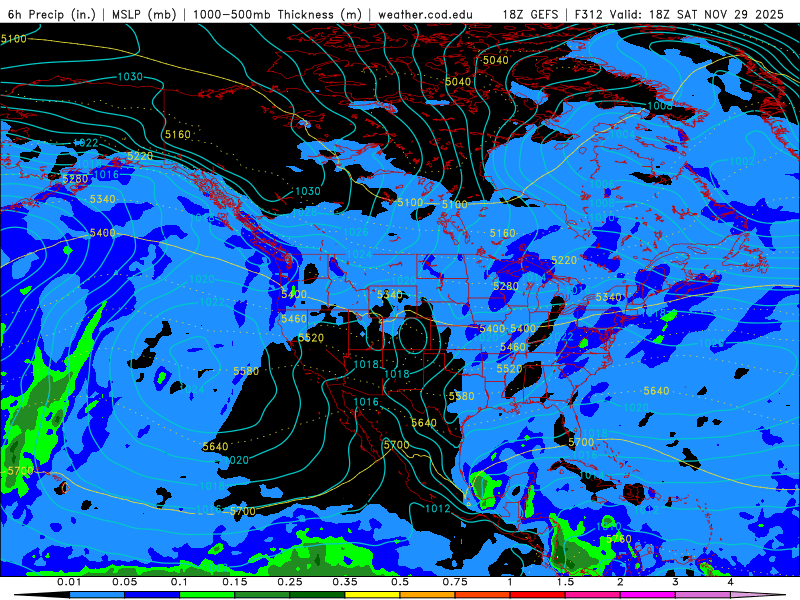The height and width of the screenshot is (600, 800).
Task: Click '1000-500mb Thickness (m)' header label
Action: click(x=277, y=14)
